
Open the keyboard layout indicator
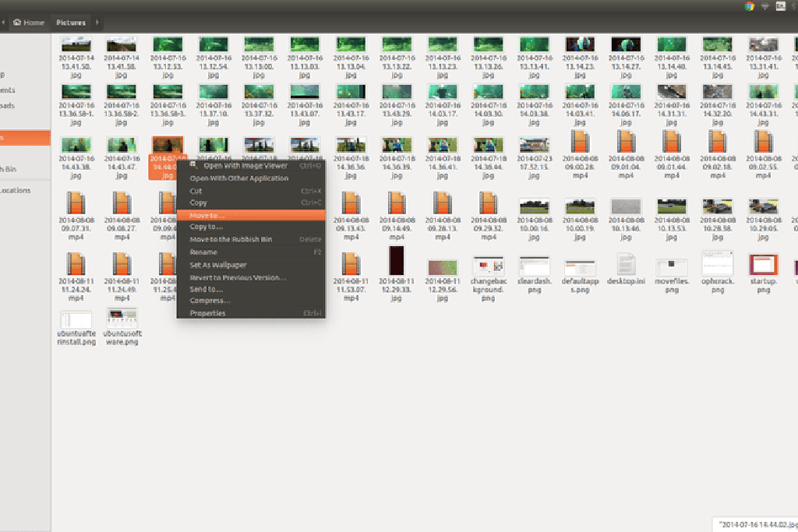(x=781, y=5)
